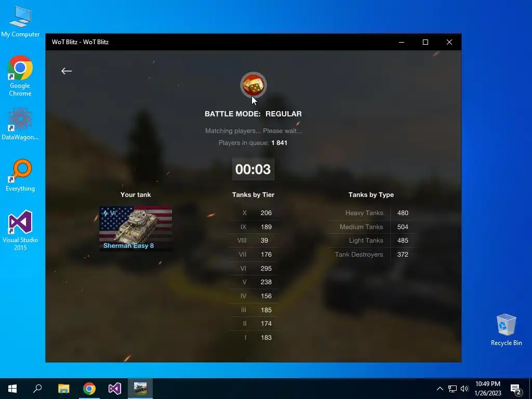
Task: Click the Light Tanks count 485
Action: pos(403,241)
